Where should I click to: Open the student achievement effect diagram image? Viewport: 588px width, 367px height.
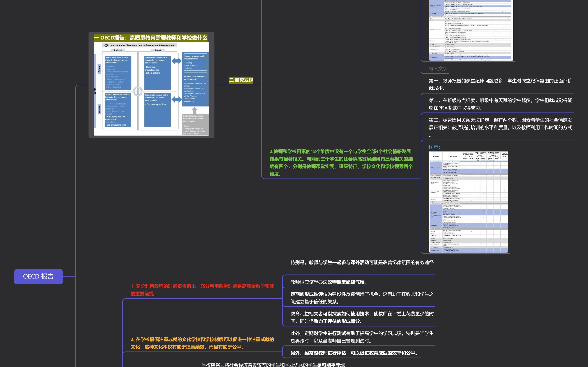151,89
